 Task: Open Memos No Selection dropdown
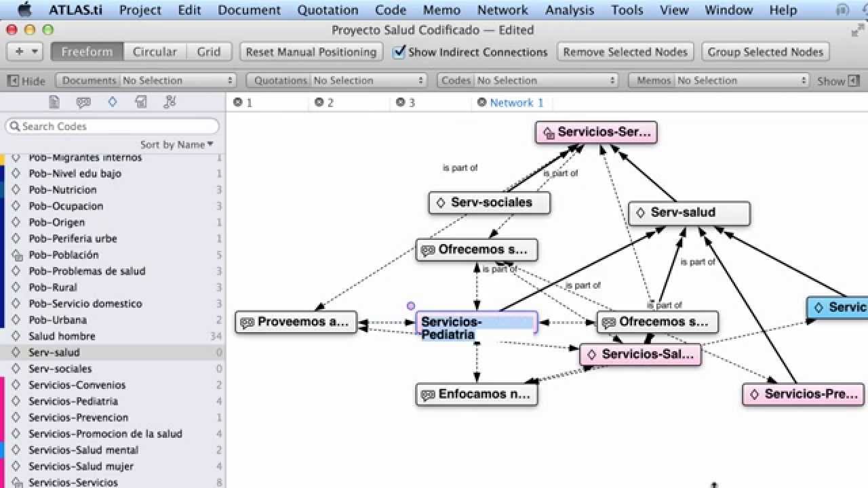(719, 80)
